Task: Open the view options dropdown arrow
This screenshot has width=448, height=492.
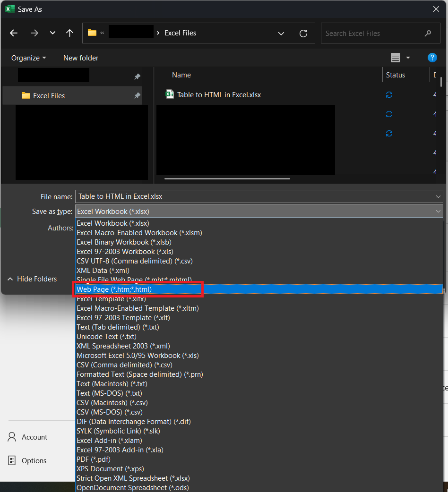Action: click(x=408, y=58)
